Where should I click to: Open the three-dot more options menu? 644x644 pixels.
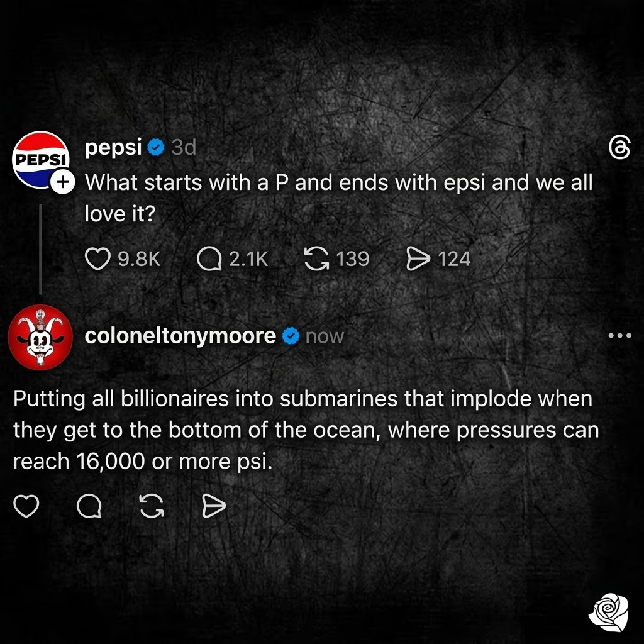(x=619, y=336)
